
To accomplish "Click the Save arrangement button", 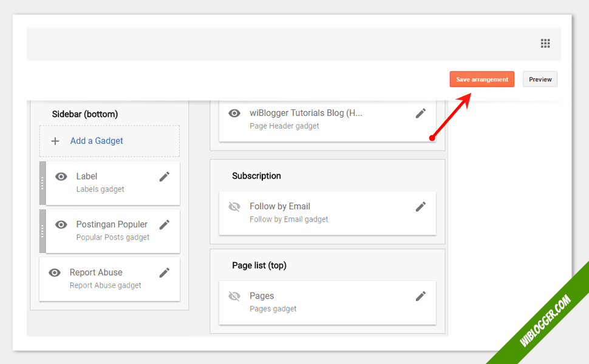I will pos(482,79).
